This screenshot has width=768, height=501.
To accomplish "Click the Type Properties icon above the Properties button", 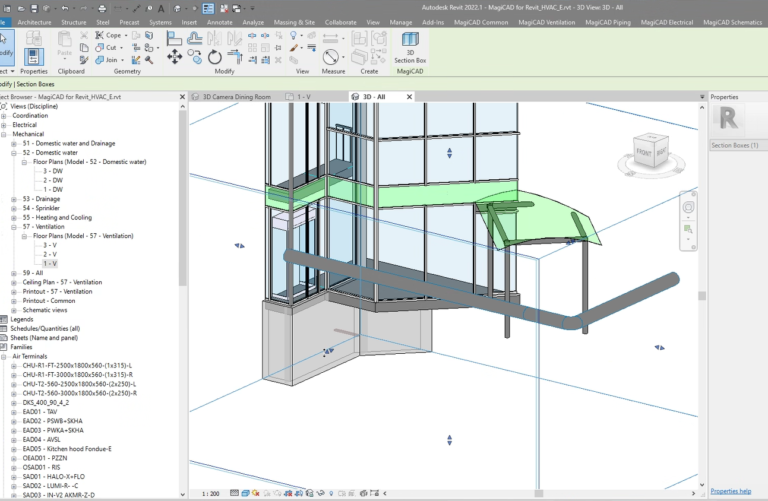I will tap(33, 38).
